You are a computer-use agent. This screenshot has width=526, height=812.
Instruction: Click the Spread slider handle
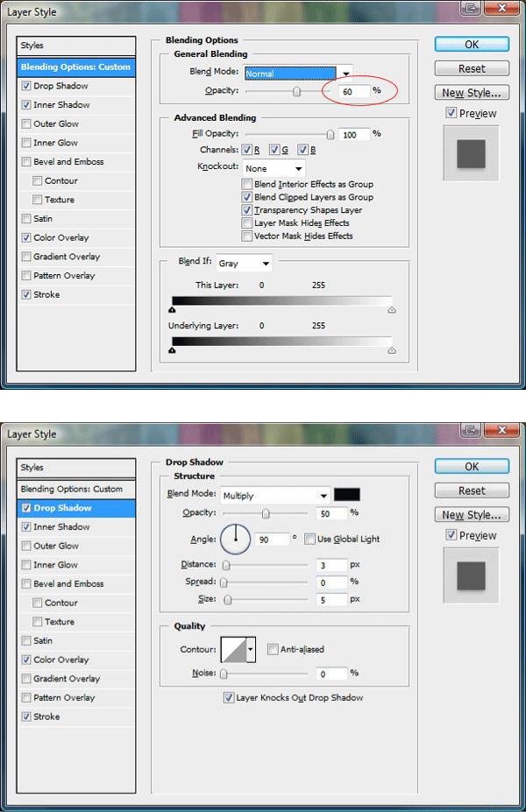click(224, 583)
